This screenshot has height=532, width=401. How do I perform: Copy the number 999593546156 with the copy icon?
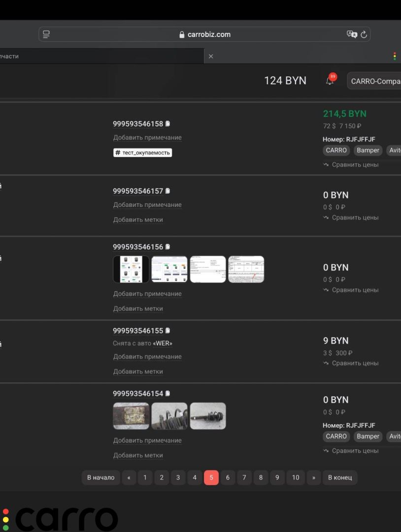167,247
